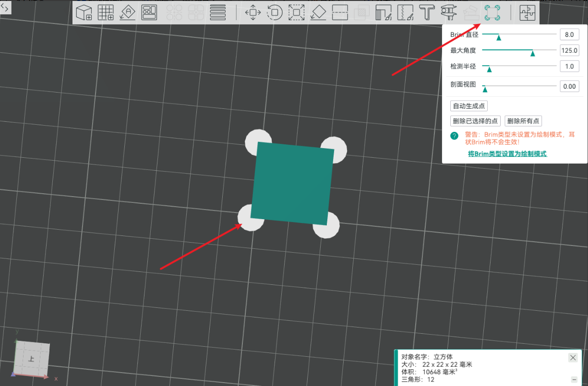The width and height of the screenshot is (588, 386).
Task: Click the Auto orient tool icon
Action: click(x=127, y=13)
